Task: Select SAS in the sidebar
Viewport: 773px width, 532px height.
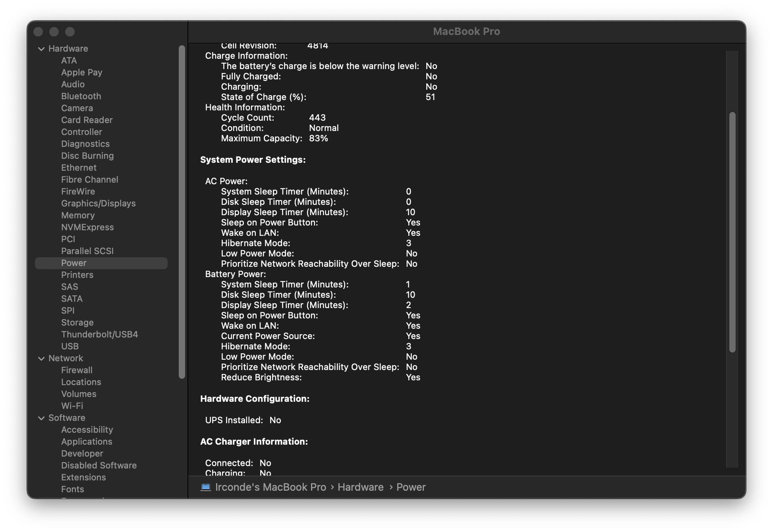Action: click(x=70, y=287)
